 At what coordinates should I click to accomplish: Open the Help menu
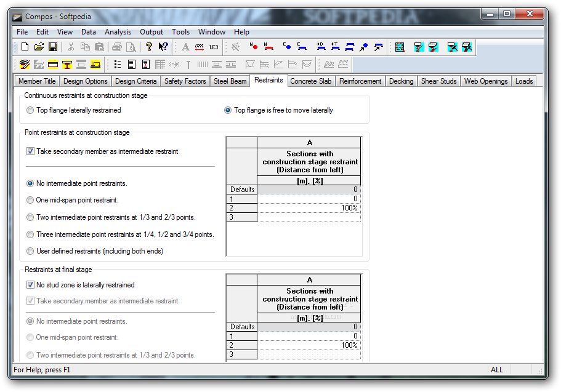(x=241, y=32)
